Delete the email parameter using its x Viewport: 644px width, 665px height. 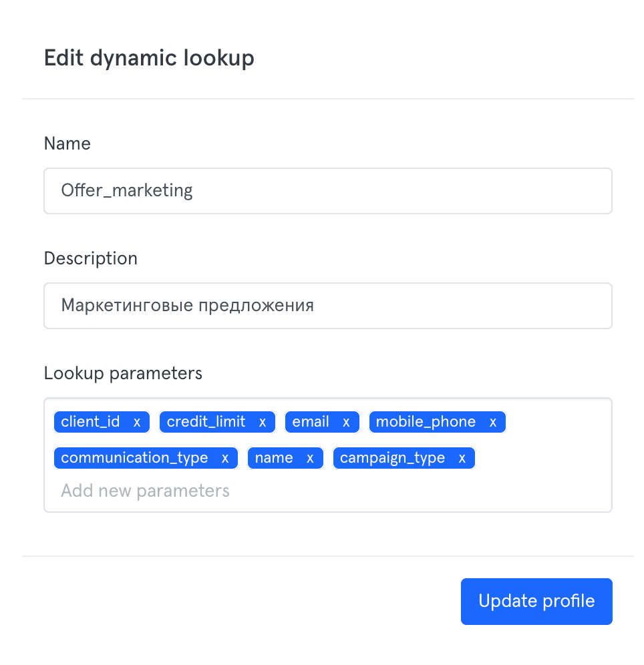click(346, 423)
